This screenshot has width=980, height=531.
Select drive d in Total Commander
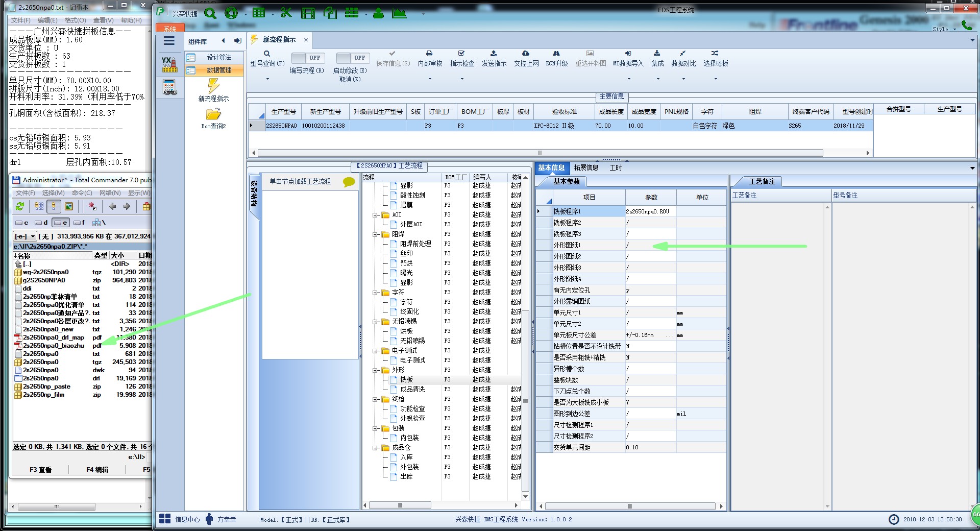[x=41, y=223]
